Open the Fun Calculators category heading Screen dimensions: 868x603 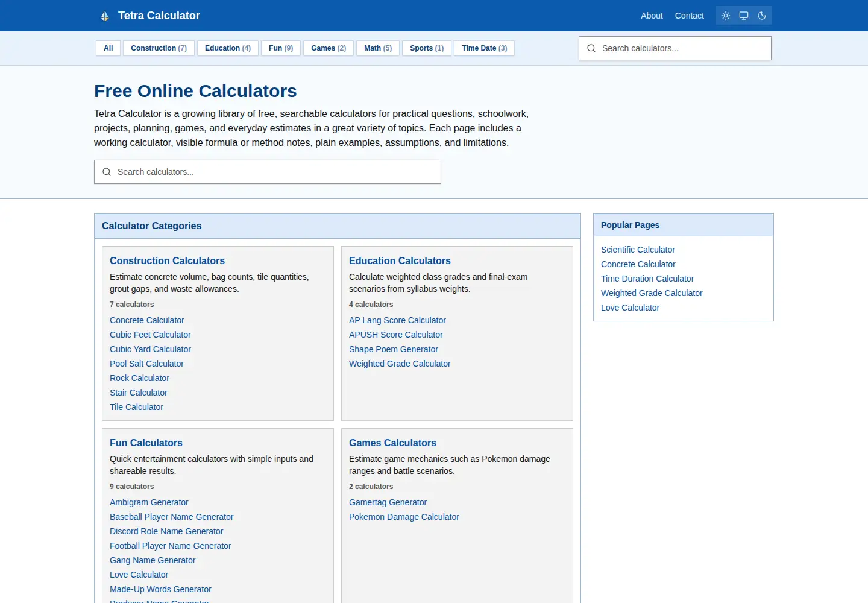click(146, 443)
